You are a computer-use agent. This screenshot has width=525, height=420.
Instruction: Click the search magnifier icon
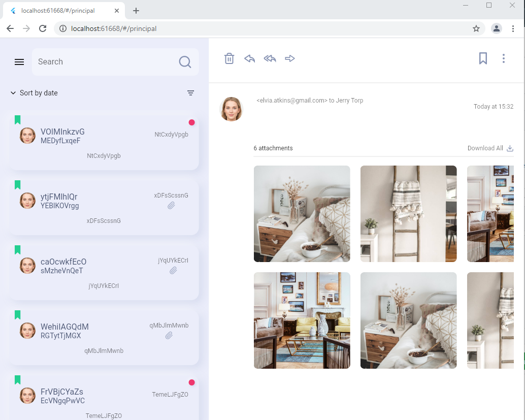[x=185, y=61]
